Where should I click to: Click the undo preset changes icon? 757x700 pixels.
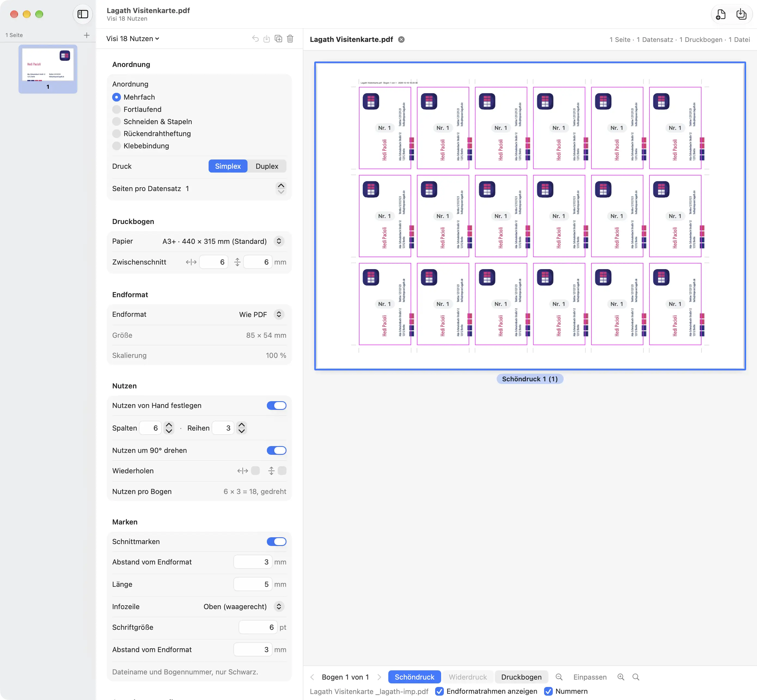click(255, 39)
